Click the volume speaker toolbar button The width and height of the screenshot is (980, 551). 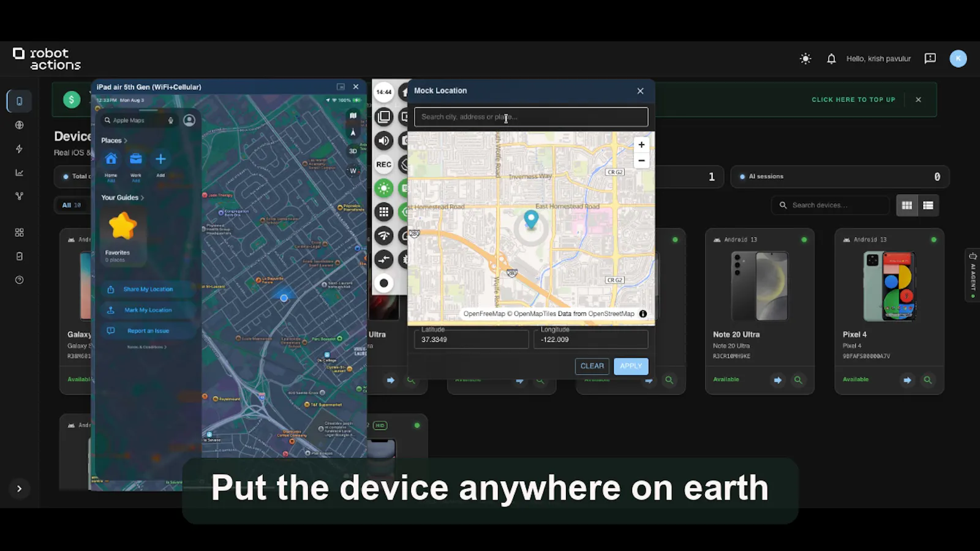384,140
